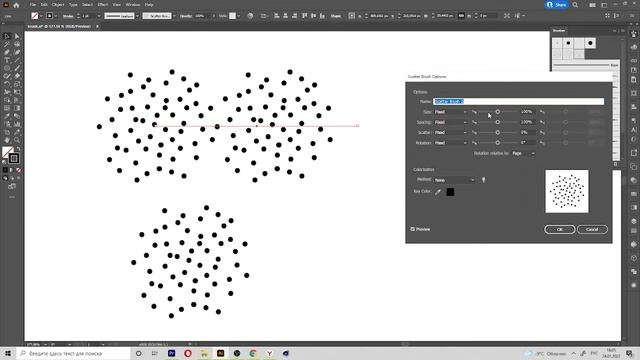Click the fill color swatch in control bar

(x=35, y=16)
